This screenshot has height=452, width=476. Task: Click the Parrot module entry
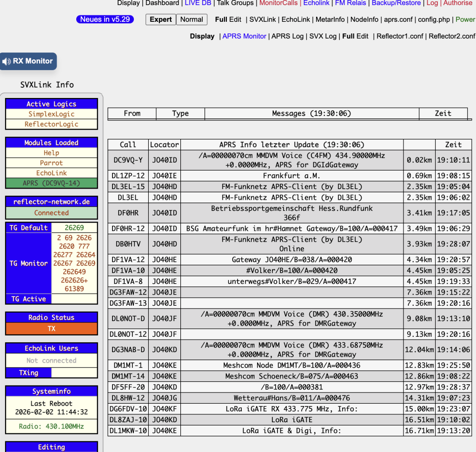pyautogui.click(x=51, y=163)
